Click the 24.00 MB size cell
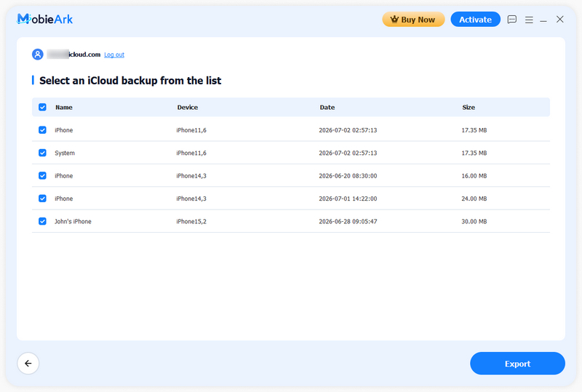The width and height of the screenshot is (582, 392). tap(474, 199)
